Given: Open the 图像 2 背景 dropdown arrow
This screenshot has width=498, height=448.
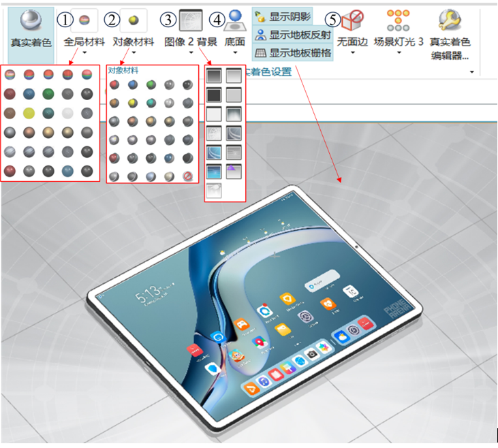Looking at the screenshot, I should pos(191,52).
